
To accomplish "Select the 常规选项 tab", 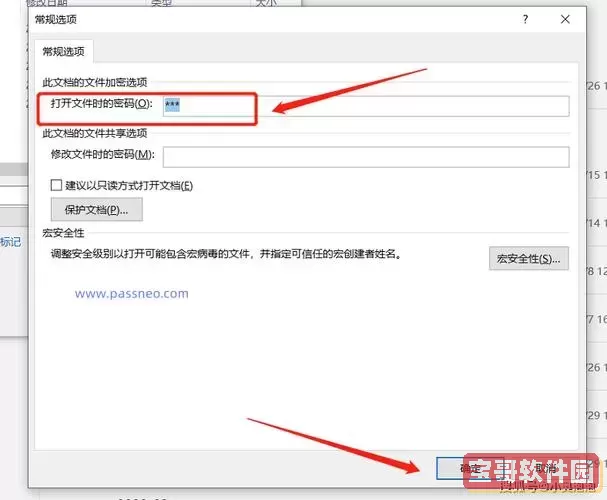I will pyautogui.click(x=63, y=51).
